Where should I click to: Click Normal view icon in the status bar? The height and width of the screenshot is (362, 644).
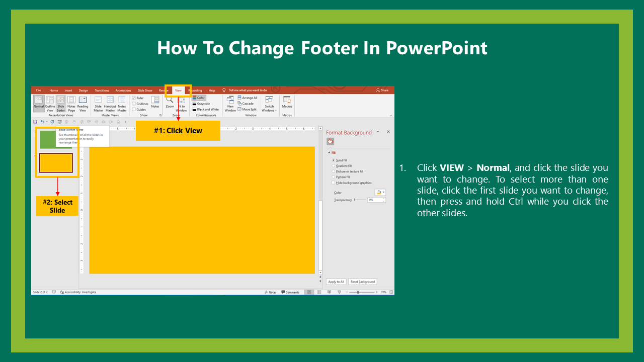tap(309, 292)
